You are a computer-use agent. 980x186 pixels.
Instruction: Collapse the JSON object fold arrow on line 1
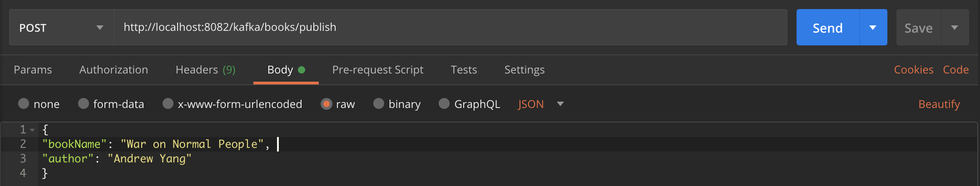[32, 130]
